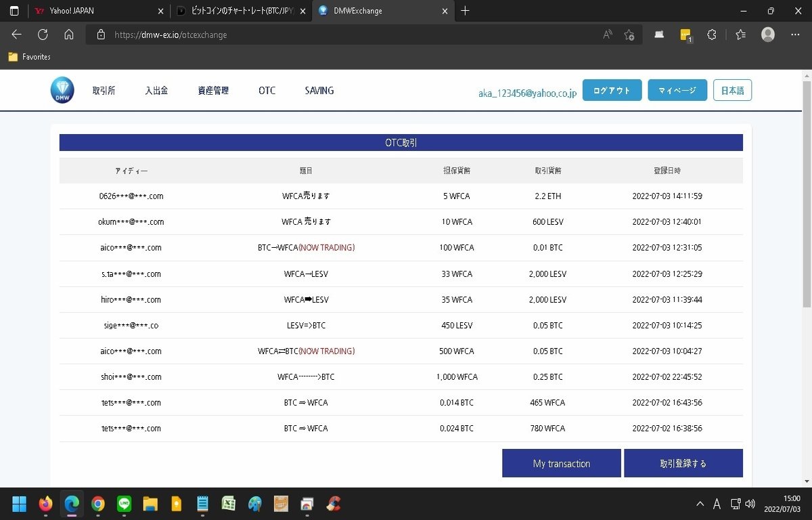Click the browser profile avatar icon

[x=767, y=34]
